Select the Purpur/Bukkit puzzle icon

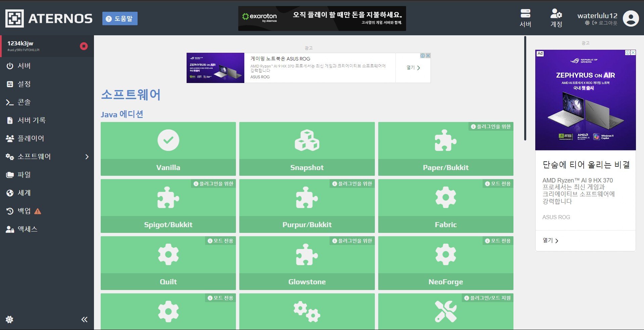tap(307, 197)
